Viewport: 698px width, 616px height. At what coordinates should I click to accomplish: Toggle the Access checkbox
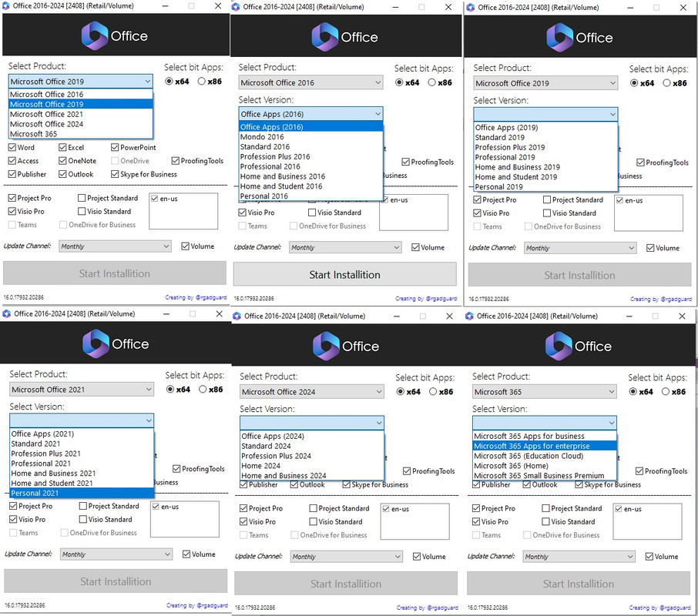12,161
